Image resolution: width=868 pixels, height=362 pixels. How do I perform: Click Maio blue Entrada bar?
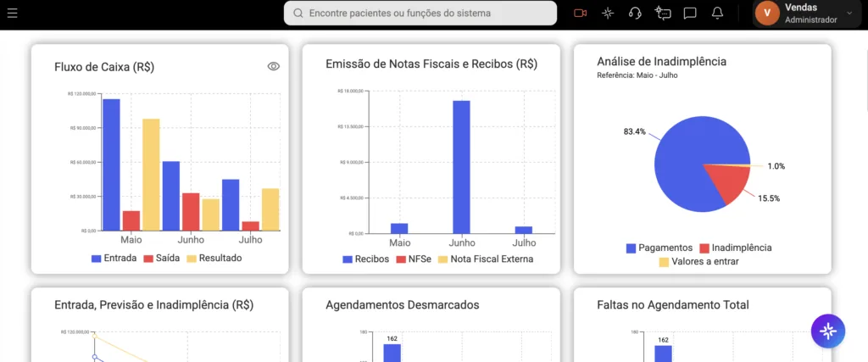click(x=111, y=165)
